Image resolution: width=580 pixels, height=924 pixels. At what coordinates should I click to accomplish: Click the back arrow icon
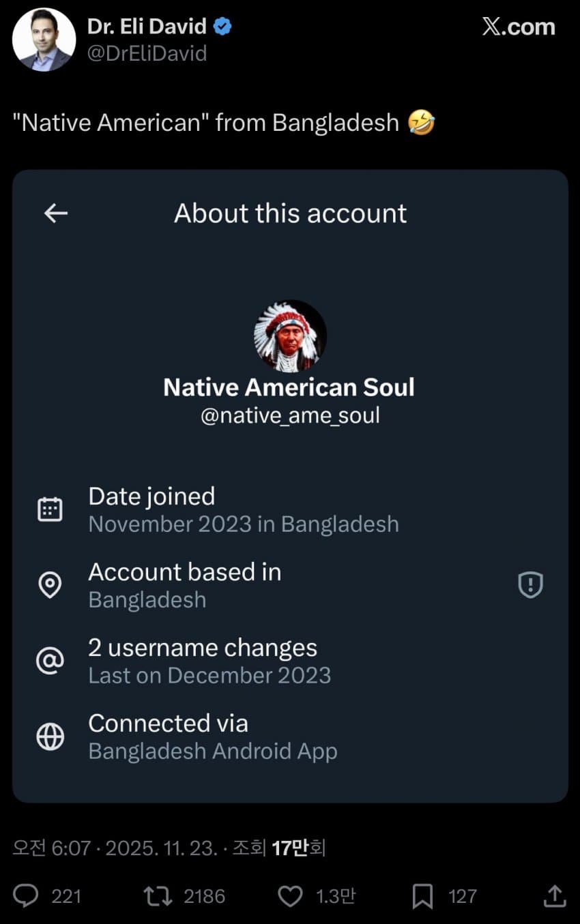[56, 213]
